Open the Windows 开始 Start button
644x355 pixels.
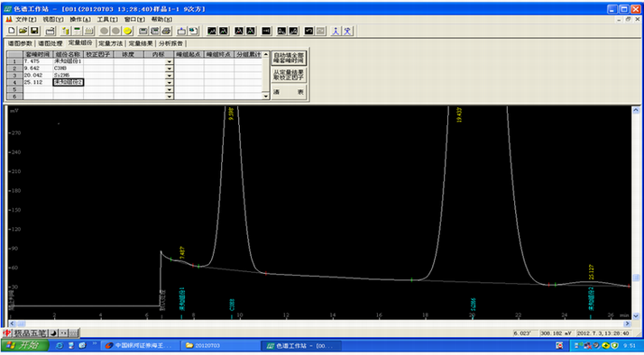tap(24, 346)
